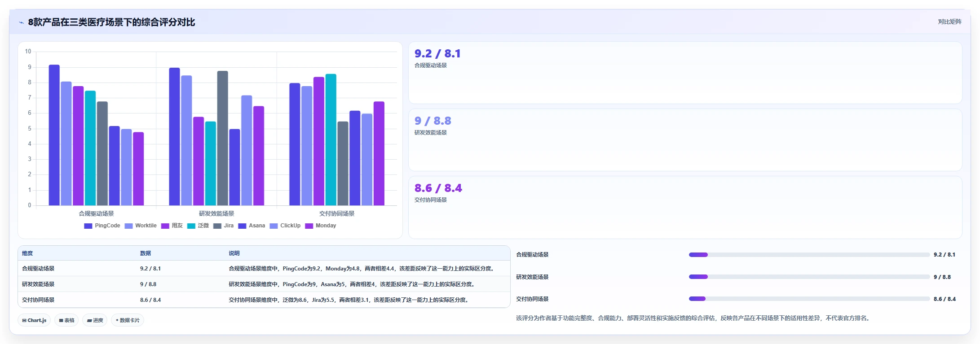Click the table value 9 / 8.8
Image resolution: width=980 pixels, height=344 pixels.
(x=148, y=284)
